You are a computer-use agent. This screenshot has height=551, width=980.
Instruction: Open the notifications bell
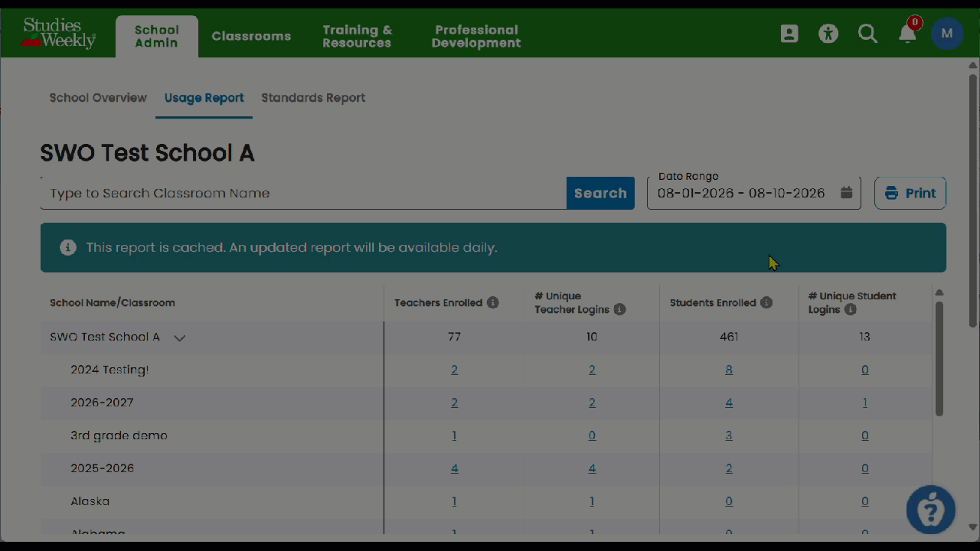(x=907, y=34)
